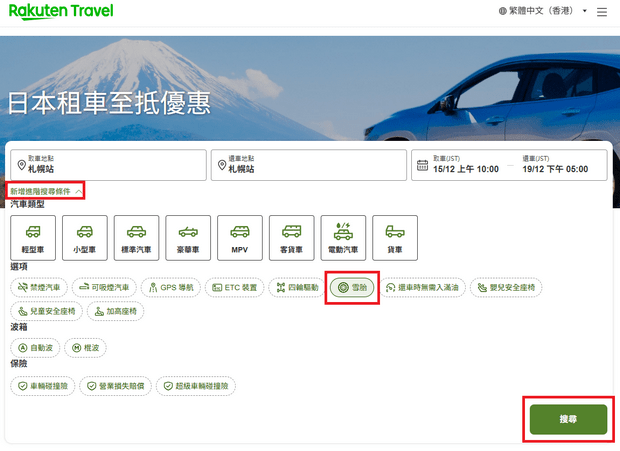The width and height of the screenshot is (620, 451).
Task: Toggle the 還車時無需入滿油 option
Action: coord(422,287)
